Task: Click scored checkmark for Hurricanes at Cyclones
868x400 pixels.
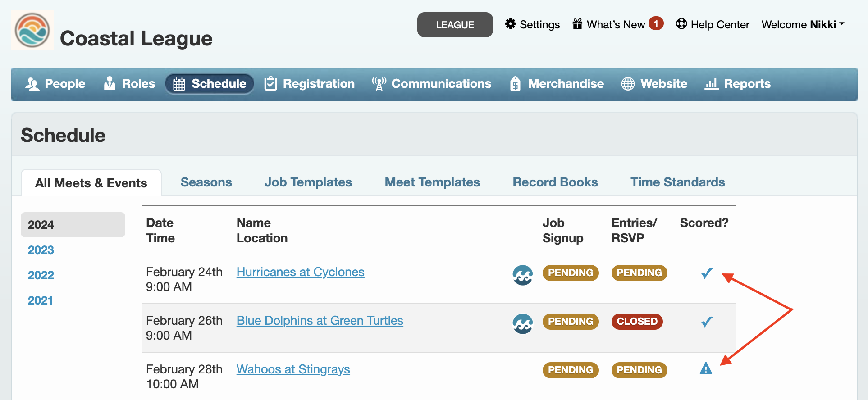Action: (707, 273)
